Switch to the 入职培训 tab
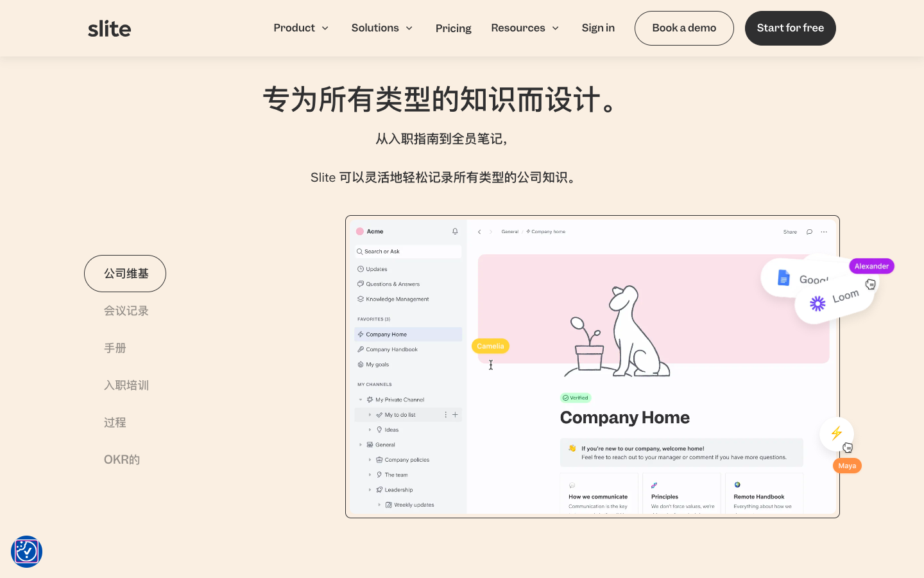The height and width of the screenshot is (578, 924). 126,385
